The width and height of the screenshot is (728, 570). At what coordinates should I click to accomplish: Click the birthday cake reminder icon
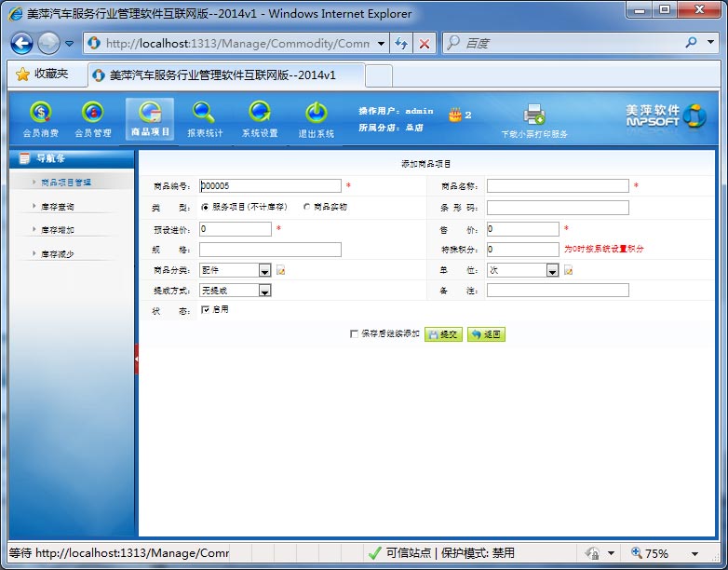[x=455, y=115]
